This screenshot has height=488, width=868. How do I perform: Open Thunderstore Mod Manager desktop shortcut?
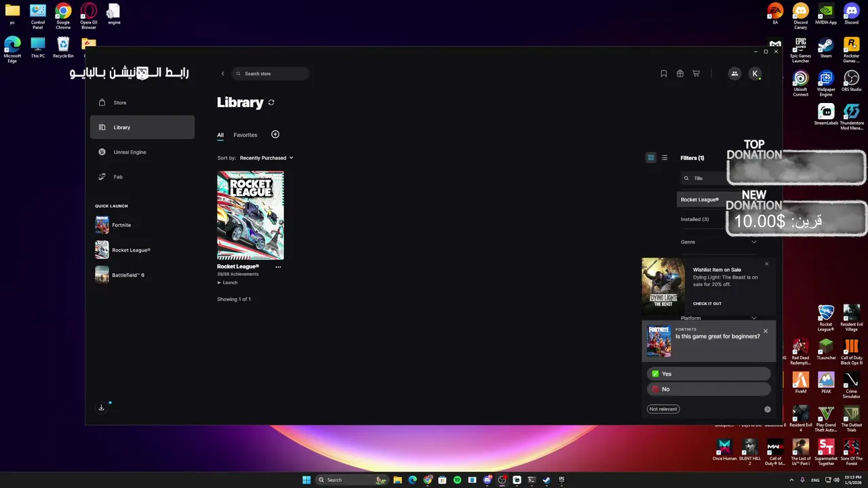pyautogui.click(x=851, y=117)
